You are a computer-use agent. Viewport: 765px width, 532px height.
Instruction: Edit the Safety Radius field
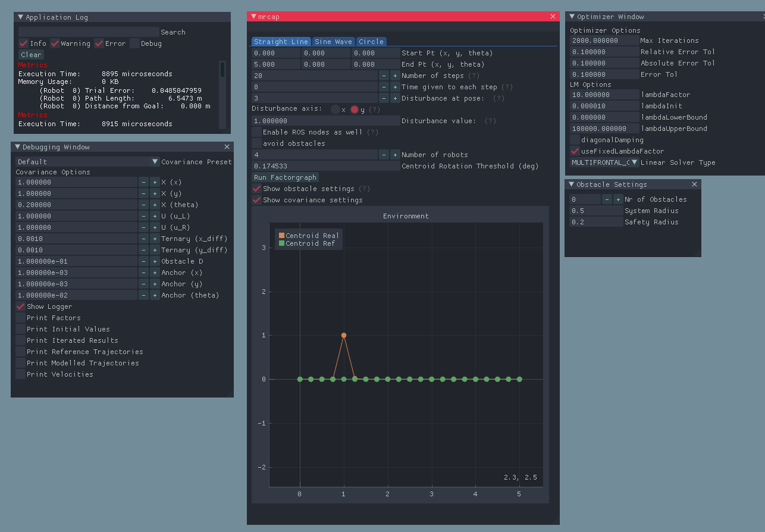(x=597, y=222)
